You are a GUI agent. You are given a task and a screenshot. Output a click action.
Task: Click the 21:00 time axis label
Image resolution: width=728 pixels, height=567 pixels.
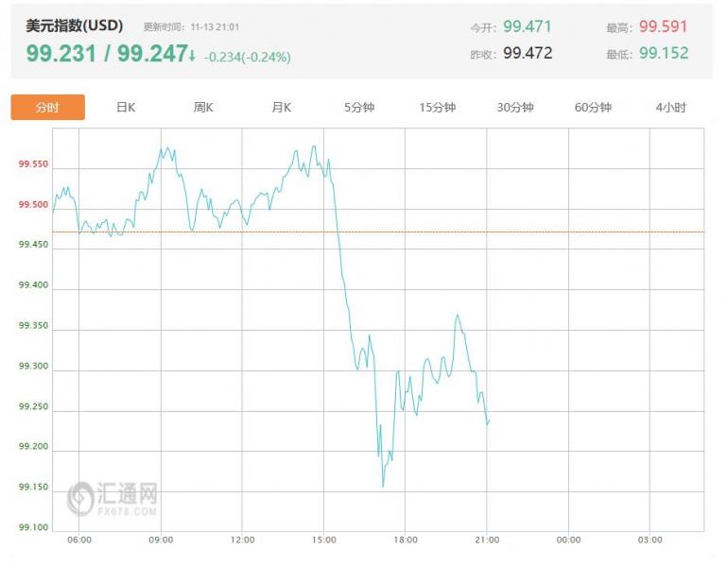pos(486,540)
